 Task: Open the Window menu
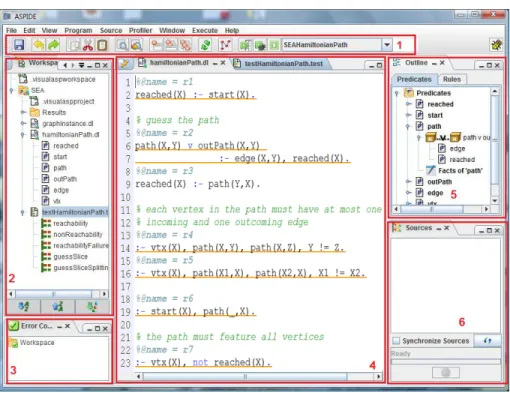(x=172, y=30)
